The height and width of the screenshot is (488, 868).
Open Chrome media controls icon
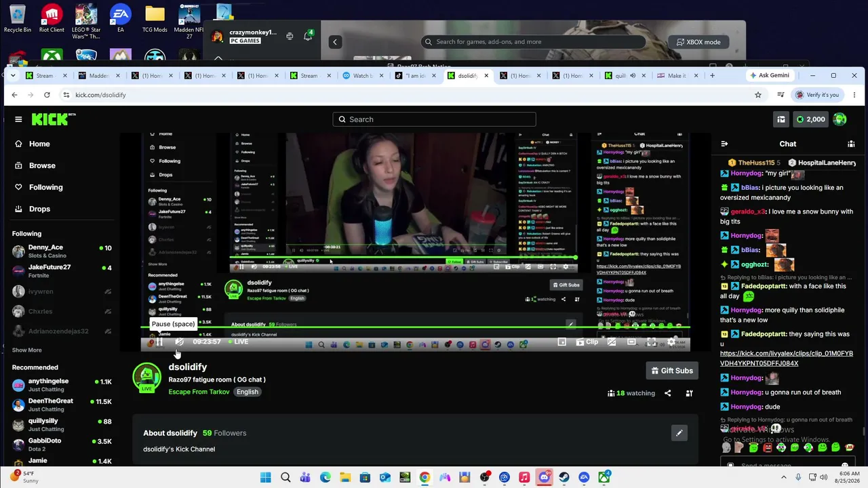781,95
